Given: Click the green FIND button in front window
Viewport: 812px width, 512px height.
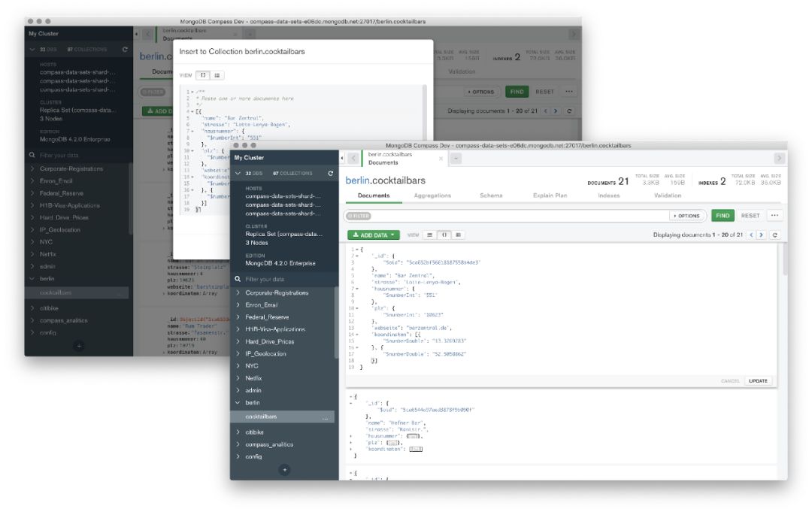Looking at the screenshot, I should click(723, 215).
